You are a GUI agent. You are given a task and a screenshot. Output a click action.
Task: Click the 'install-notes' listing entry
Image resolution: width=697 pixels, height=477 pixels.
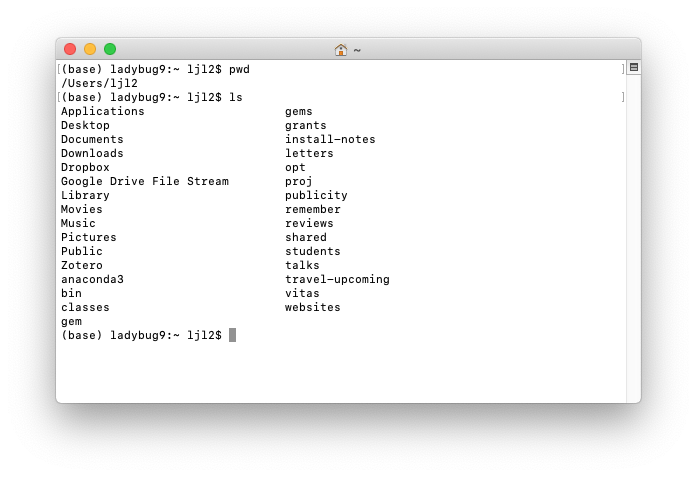pos(330,139)
